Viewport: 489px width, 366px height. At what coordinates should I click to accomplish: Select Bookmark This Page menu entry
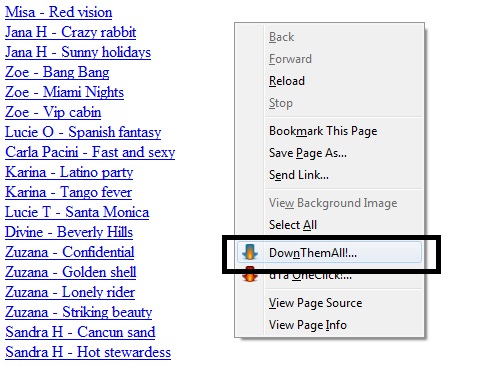click(x=323, y=131)
